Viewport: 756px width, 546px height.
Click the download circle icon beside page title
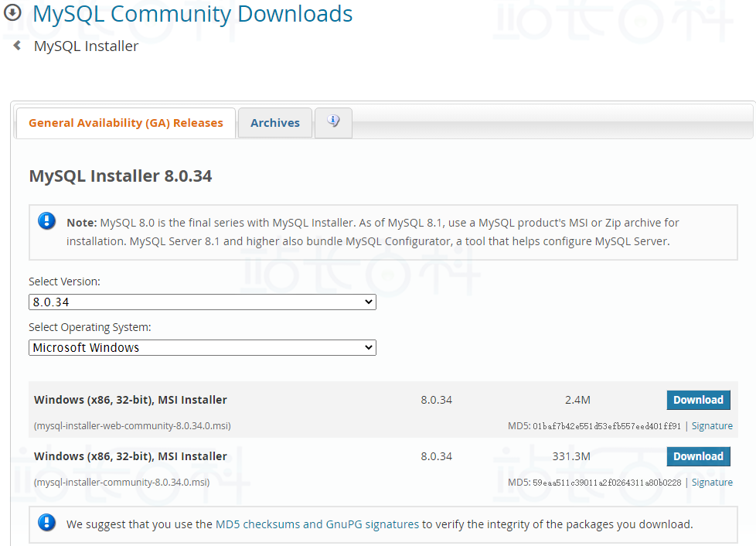12,12
